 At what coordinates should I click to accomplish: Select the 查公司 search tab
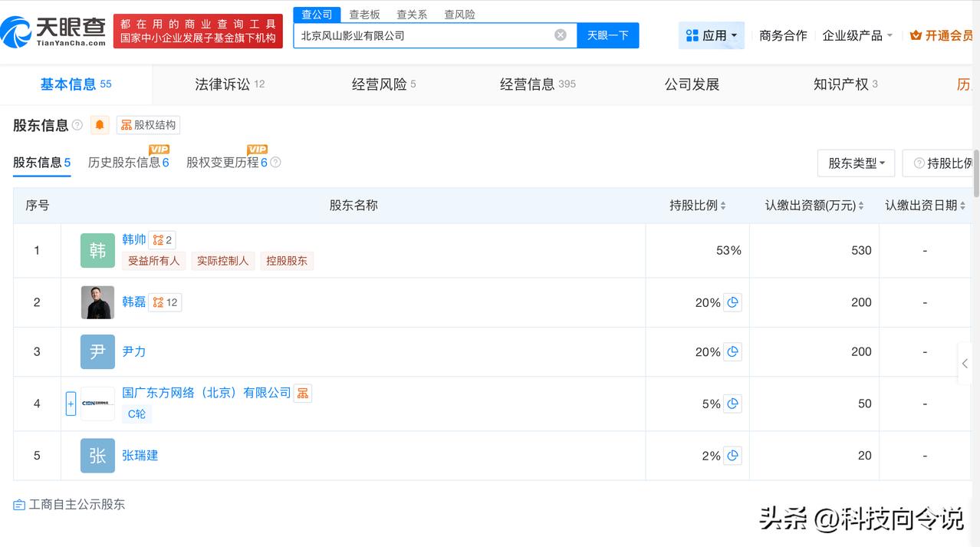click(317, 15)
